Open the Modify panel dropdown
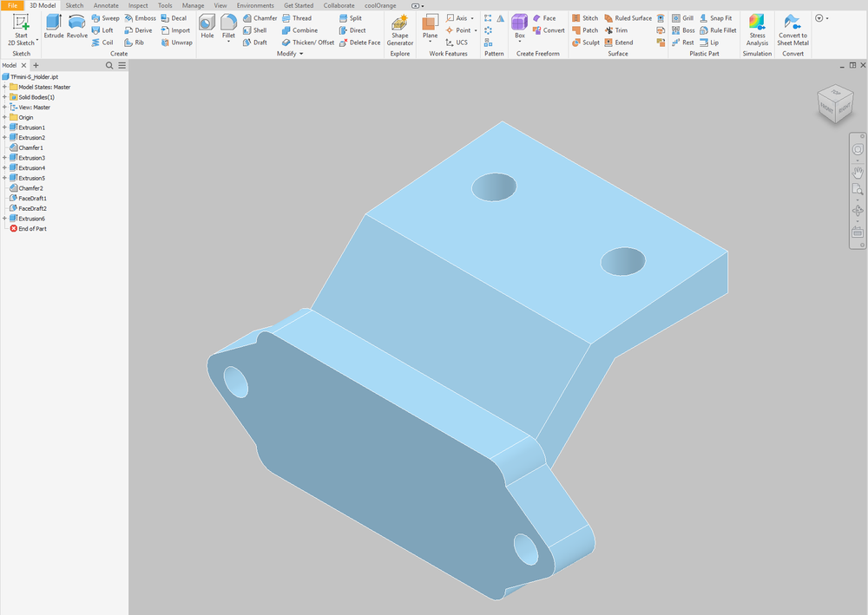Viewport: 868px width, 615px height. click(290, 54)
